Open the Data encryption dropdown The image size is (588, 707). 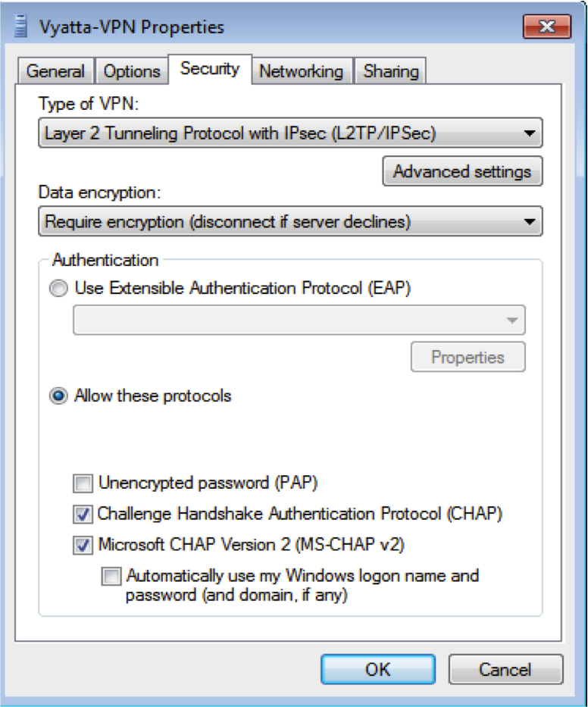[290, 221]
